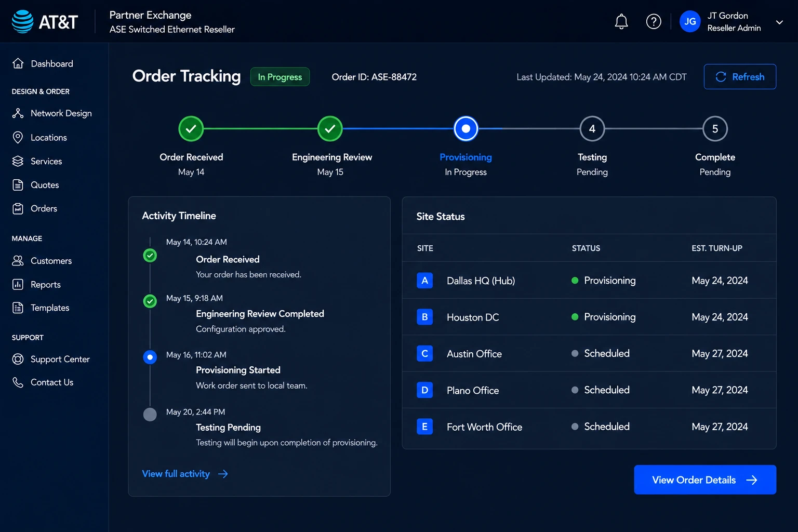
Task: Click the Contact Us phone icon
Action: click(x=18, y=382)
